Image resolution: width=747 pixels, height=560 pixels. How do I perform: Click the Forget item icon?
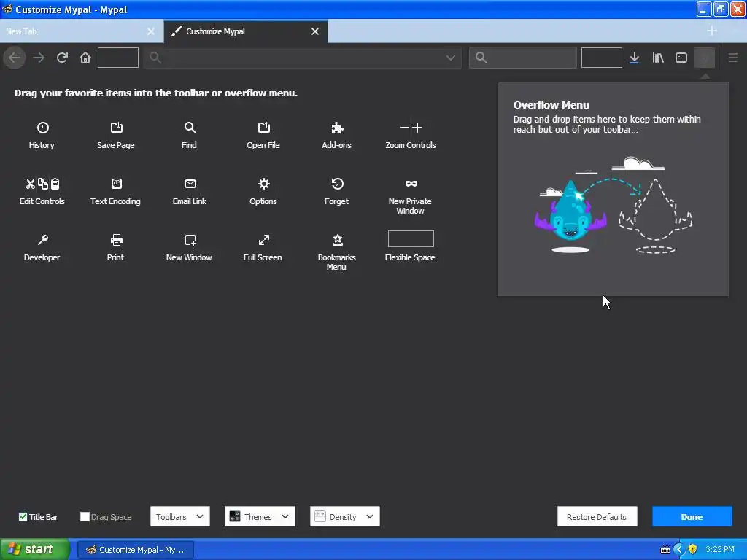point(337,184)
